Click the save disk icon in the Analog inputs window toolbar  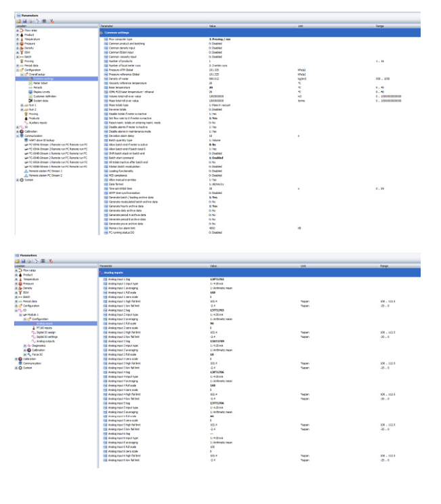23,261
